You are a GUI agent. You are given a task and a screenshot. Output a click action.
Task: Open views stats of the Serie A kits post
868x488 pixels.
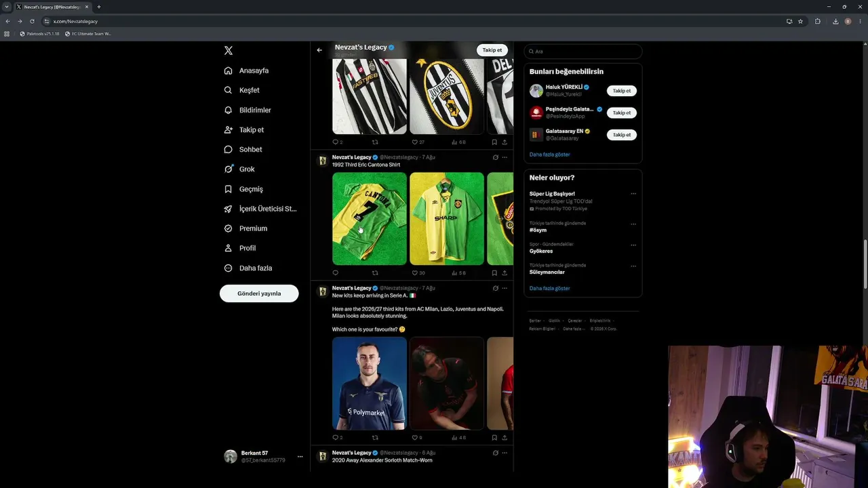pyautogui.click(x=458, y=438)
